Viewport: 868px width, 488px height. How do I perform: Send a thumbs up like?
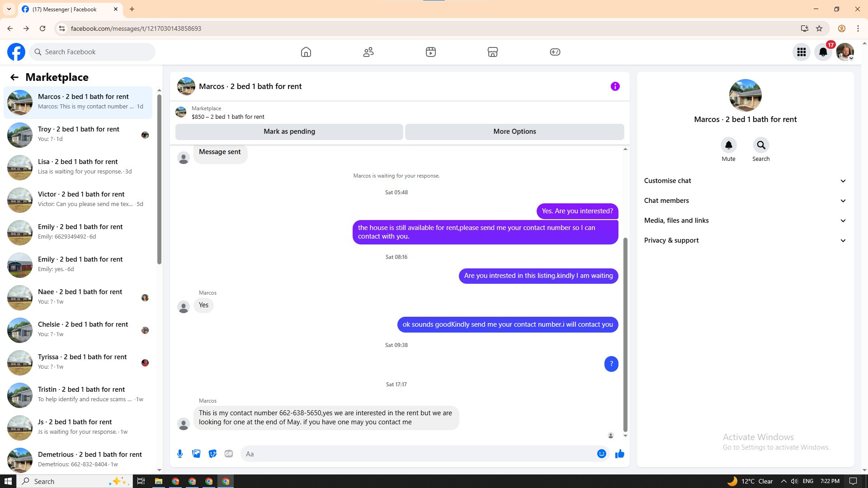point(619,454)
